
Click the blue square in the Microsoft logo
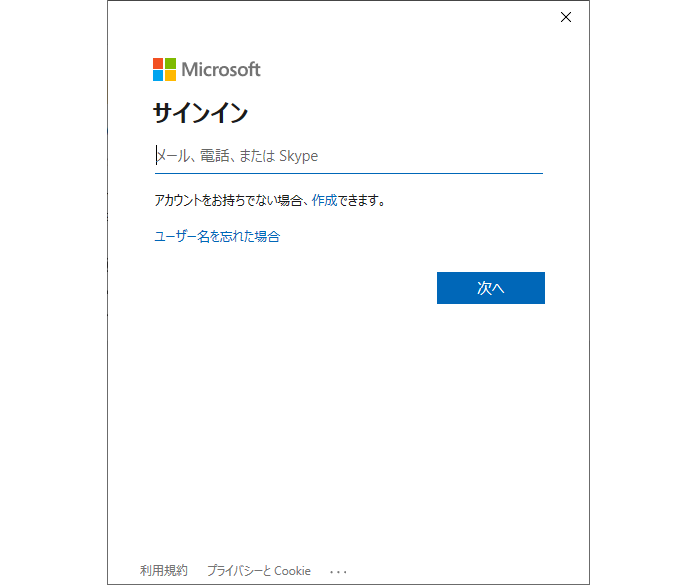point(158,75)
